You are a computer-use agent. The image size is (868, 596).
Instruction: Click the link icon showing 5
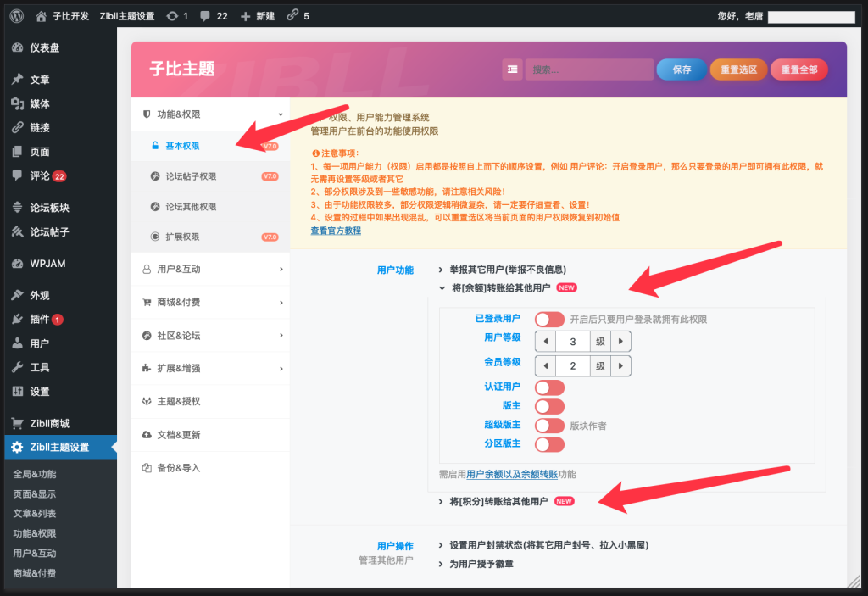[x=292, y=15]
